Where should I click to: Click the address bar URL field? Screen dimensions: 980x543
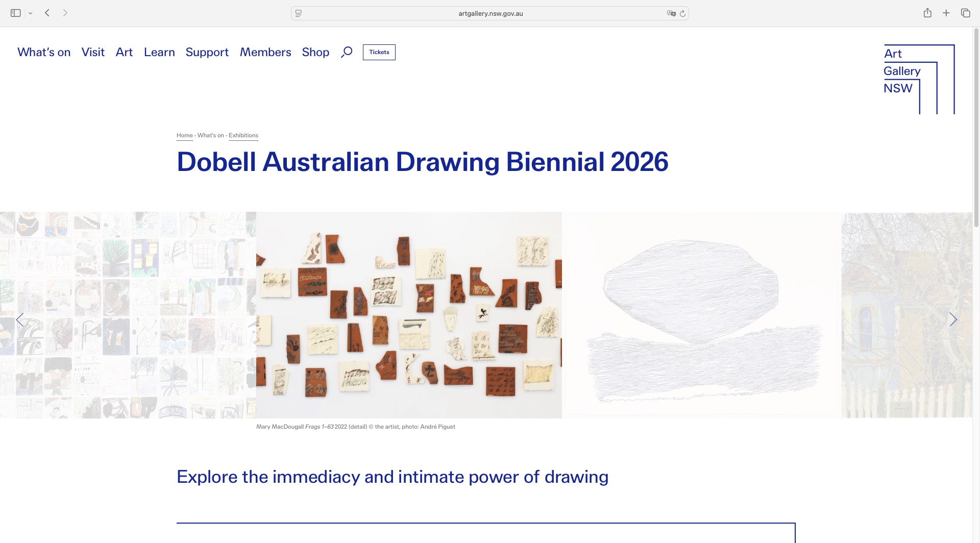point(490,13)
